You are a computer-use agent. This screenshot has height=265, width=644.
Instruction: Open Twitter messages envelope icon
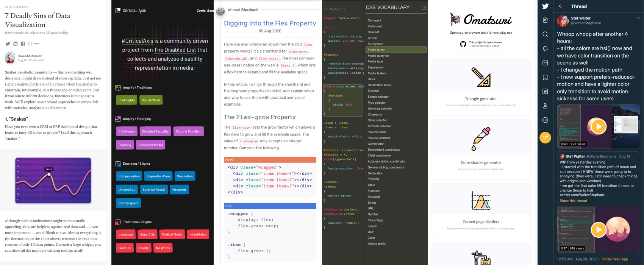pyautogui.click(x=545, y=63)
